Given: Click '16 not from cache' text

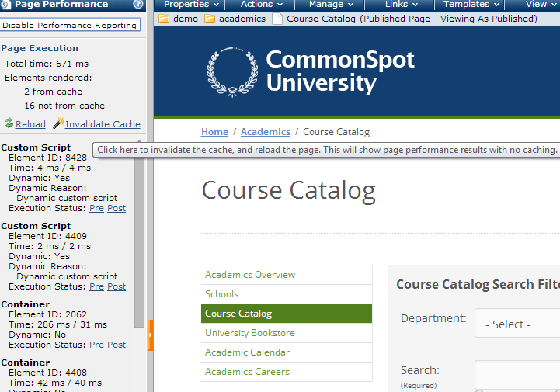Looking at the screenshot, I should [x=64, y=106].
